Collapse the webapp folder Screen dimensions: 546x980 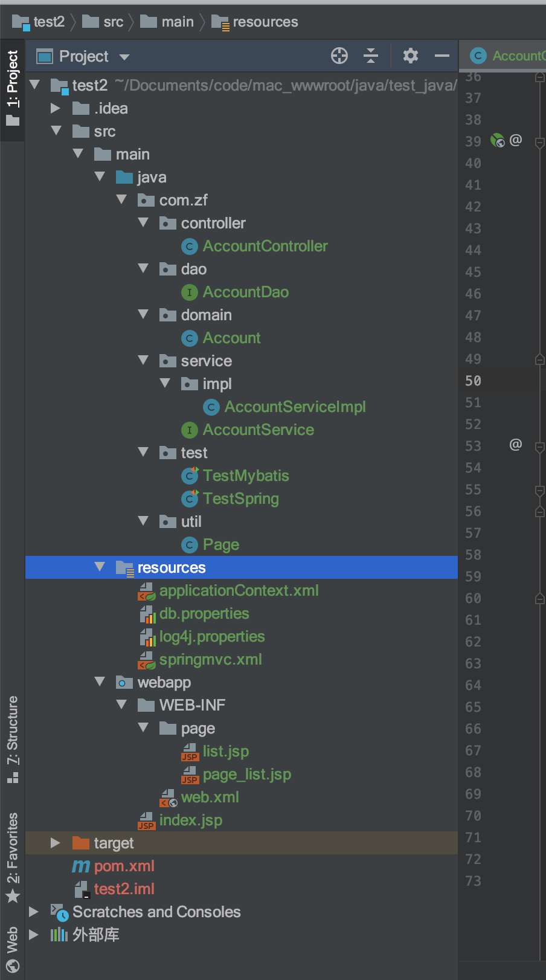coord(100,682)
